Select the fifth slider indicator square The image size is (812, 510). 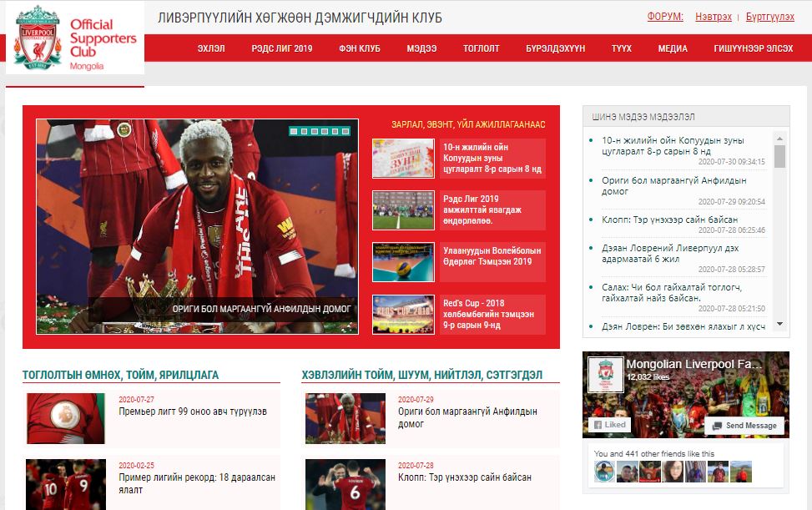tap(335, 132)
